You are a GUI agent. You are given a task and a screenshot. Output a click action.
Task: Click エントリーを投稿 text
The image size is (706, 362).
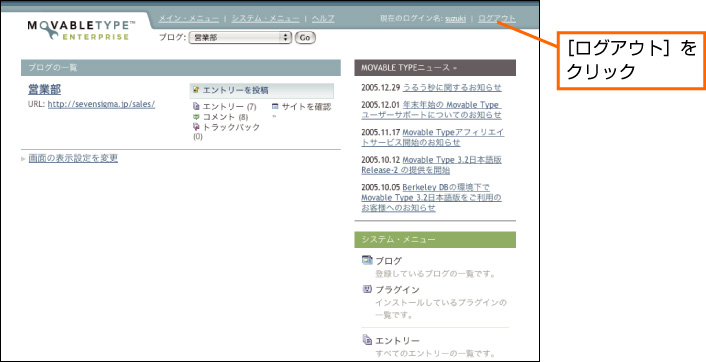[235, 90]
